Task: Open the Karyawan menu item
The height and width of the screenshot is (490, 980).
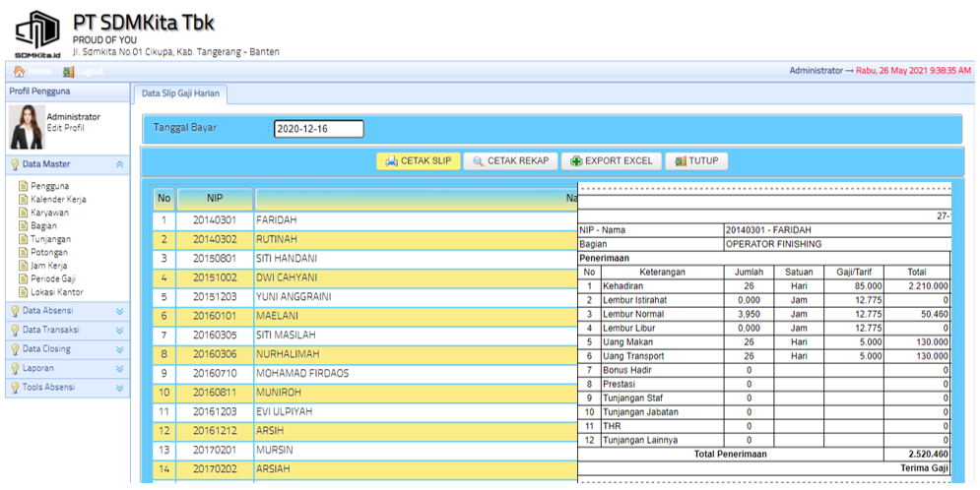Action: tap(49, 213)
